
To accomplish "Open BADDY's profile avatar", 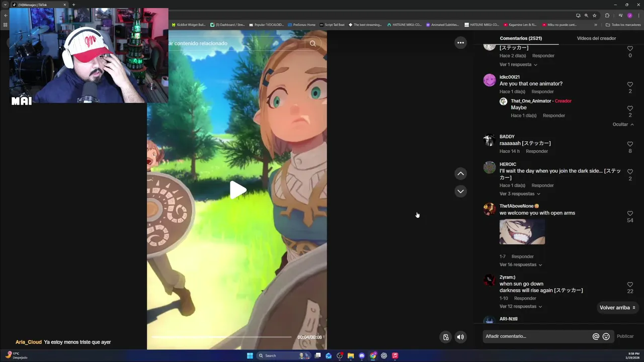I will point(490,140).
